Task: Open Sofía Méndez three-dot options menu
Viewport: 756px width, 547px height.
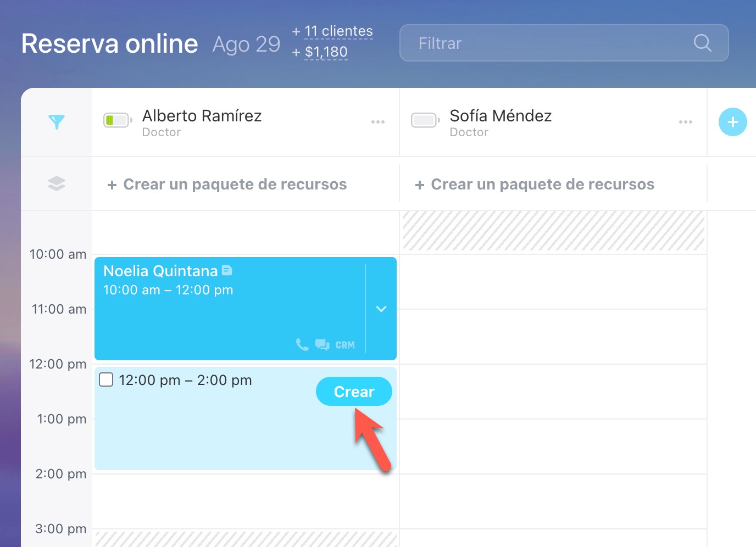Action: 686,122
